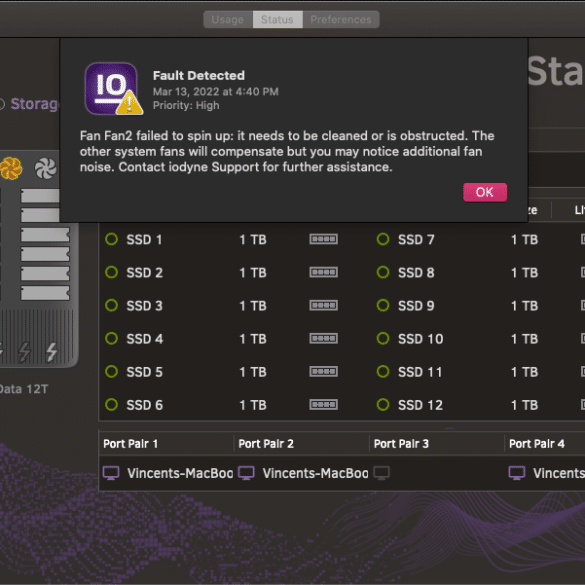Click the Port Pair 2 header
The image size is (585, 585).
click(266, 444)
